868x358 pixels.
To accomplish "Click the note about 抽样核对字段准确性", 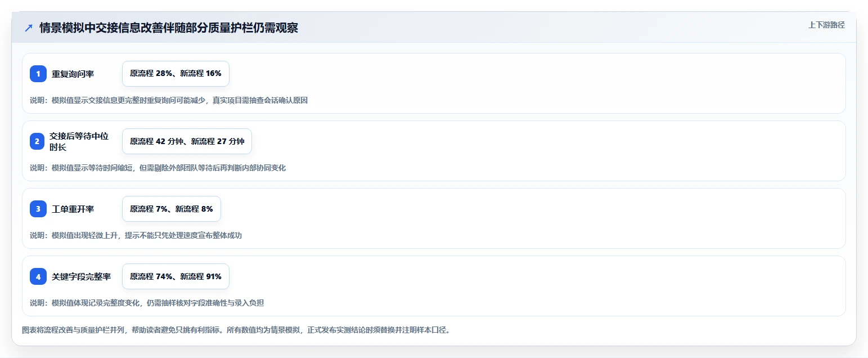I will 147,303.
